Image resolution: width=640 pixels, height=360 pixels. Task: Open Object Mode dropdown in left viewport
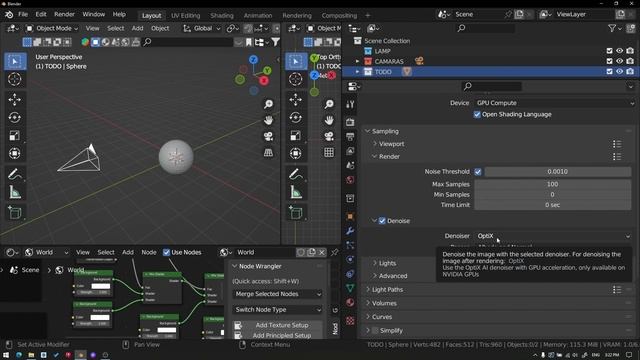(51, 29)
